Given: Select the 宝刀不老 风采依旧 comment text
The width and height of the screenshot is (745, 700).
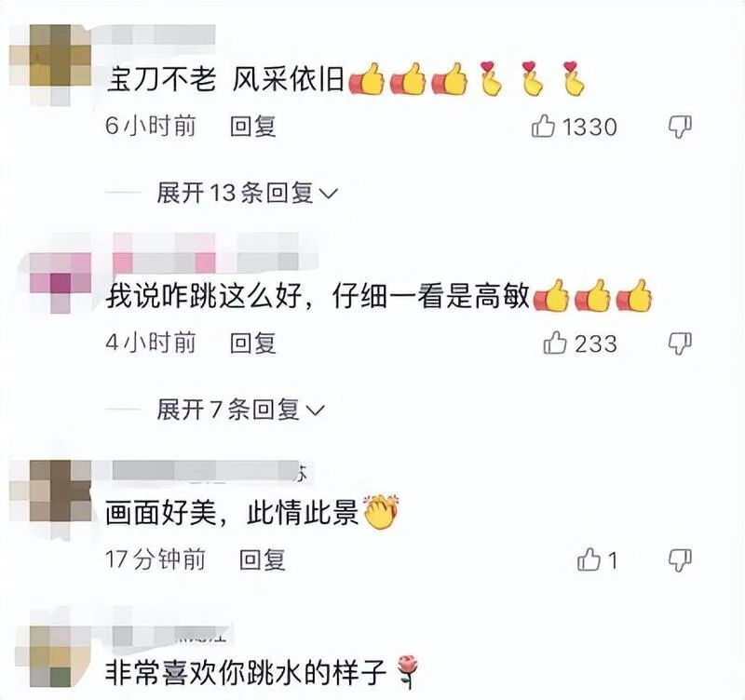Looking at the screenshot, I should [225, 78].
